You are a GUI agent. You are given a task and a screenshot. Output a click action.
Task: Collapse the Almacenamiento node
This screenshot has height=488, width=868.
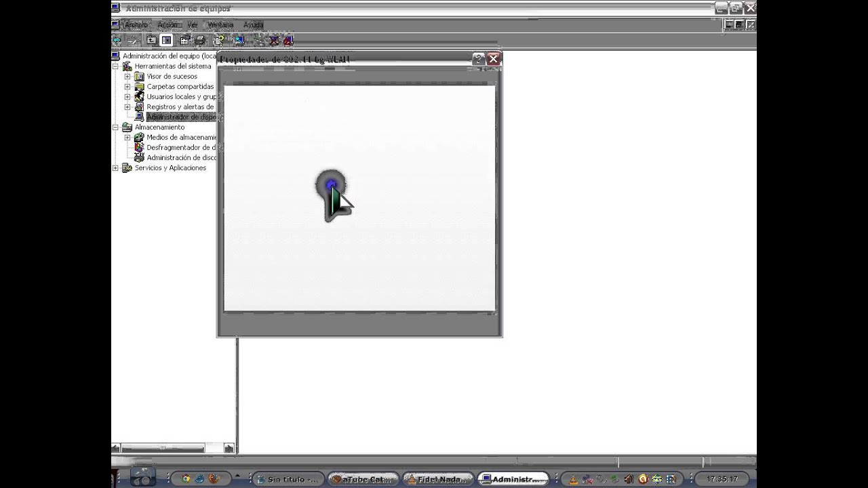point(115,127)
